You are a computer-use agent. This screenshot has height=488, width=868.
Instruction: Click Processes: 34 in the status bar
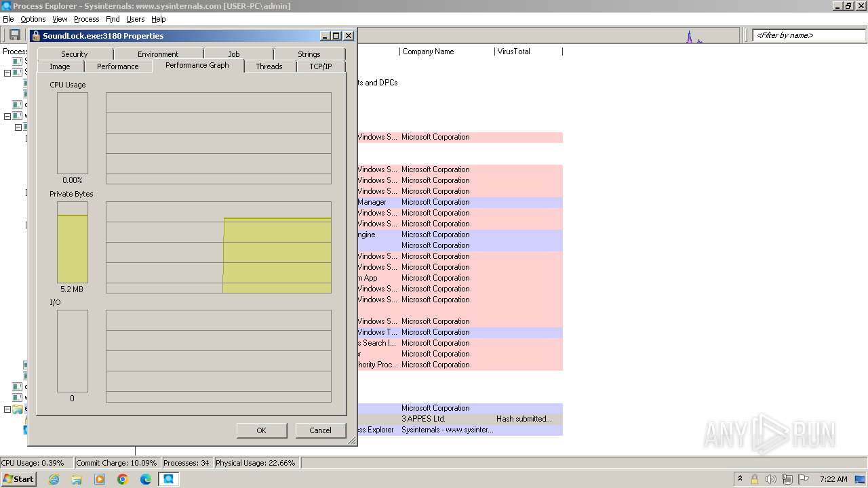[186, 463]
